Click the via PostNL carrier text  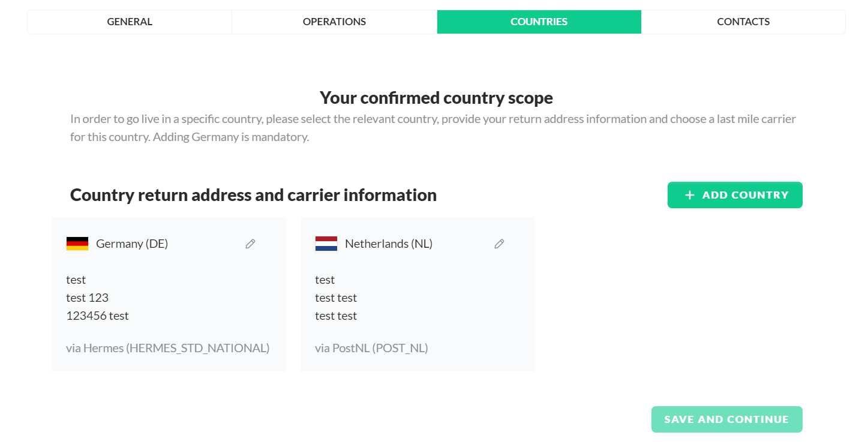point(372,348)
